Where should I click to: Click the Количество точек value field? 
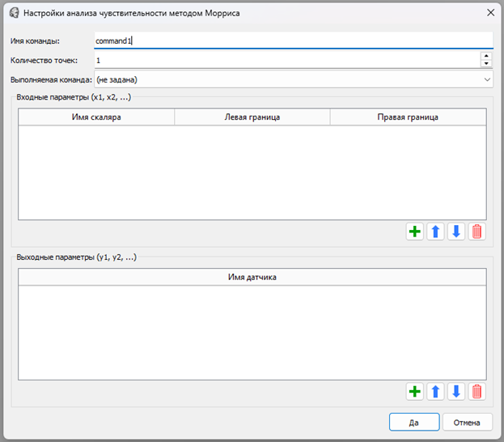coord(285,60)
